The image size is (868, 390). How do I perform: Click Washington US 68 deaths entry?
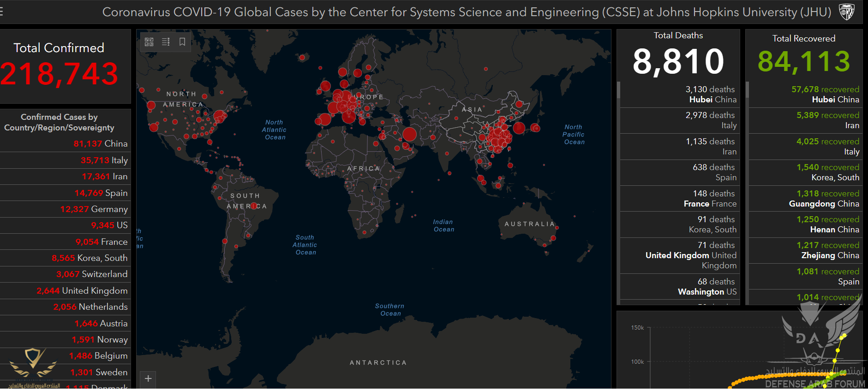click(707, 287)
